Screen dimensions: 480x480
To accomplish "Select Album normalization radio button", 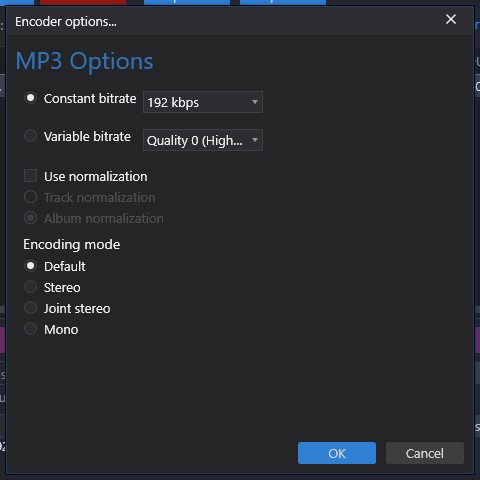I will [x=30, y=218].
